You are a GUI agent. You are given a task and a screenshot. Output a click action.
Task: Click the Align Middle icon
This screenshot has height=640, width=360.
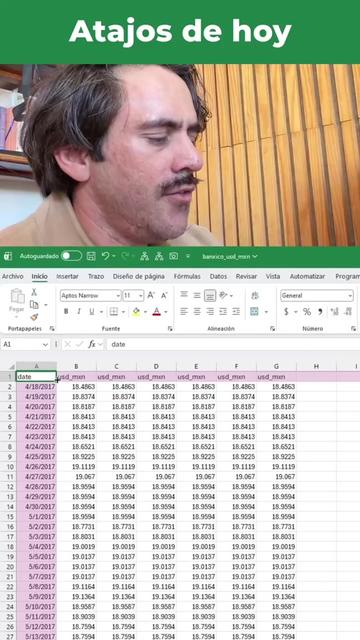coord(197,295)
